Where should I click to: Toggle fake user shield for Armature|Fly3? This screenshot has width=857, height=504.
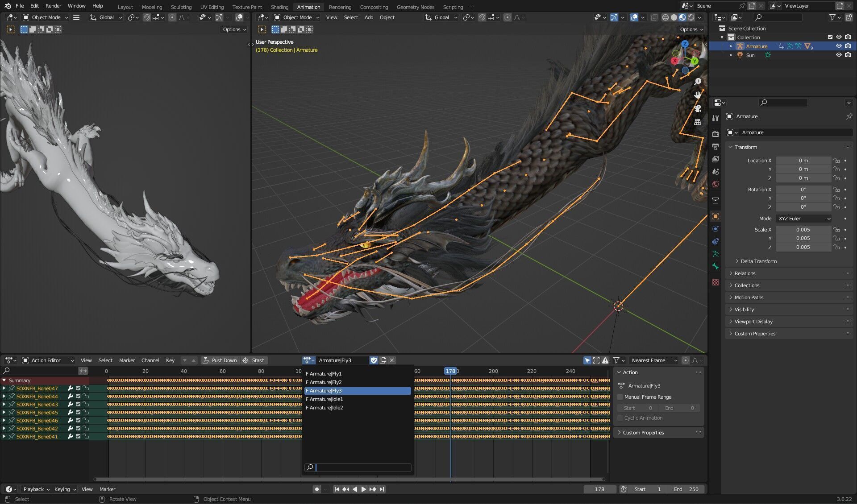click(x=374, y=360)
